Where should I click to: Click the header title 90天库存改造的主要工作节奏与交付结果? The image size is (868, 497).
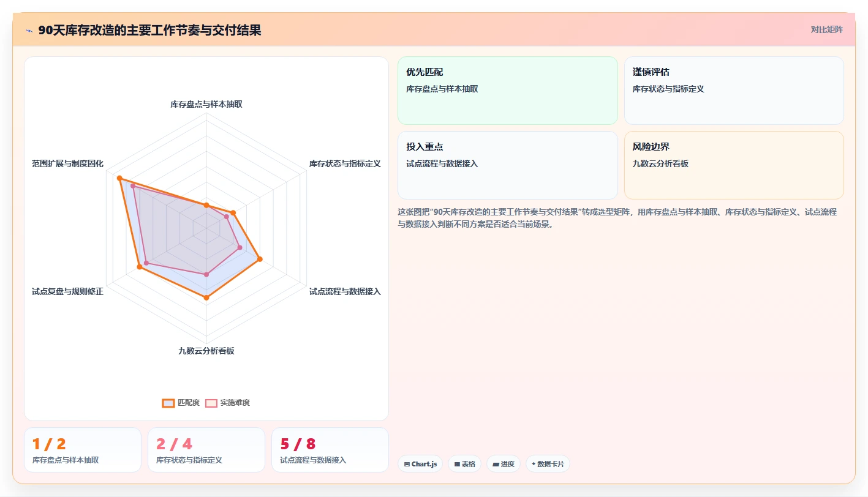pos(150,30)
